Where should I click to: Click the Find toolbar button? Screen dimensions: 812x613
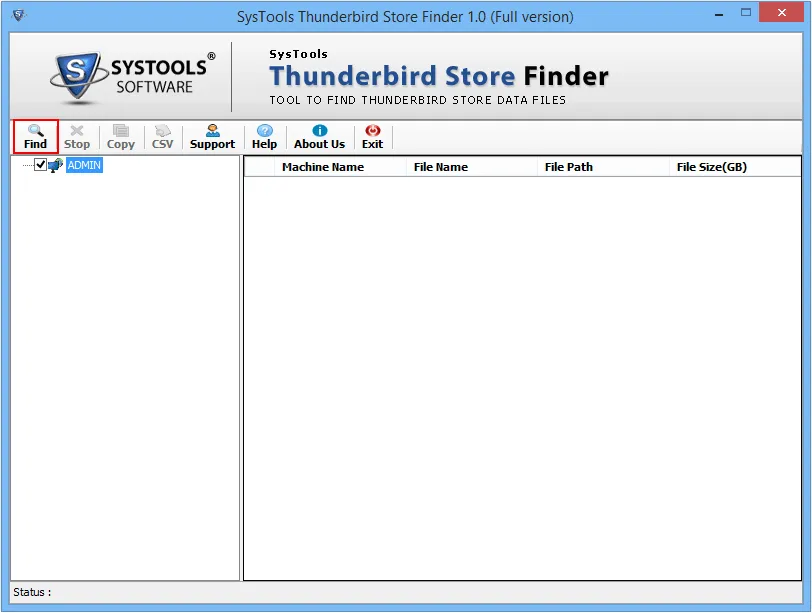pyautogui.click(x=35, y=137)
